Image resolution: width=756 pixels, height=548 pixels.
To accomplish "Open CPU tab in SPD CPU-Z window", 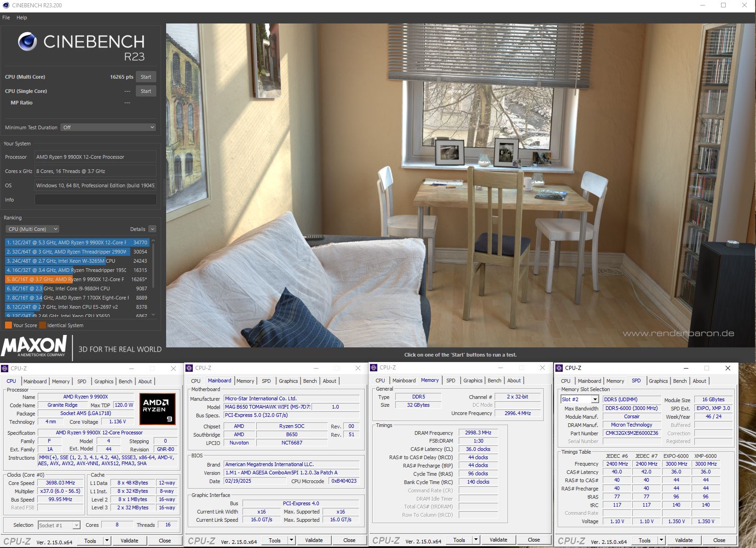I will pyautogui.click(x=566, y=381).
